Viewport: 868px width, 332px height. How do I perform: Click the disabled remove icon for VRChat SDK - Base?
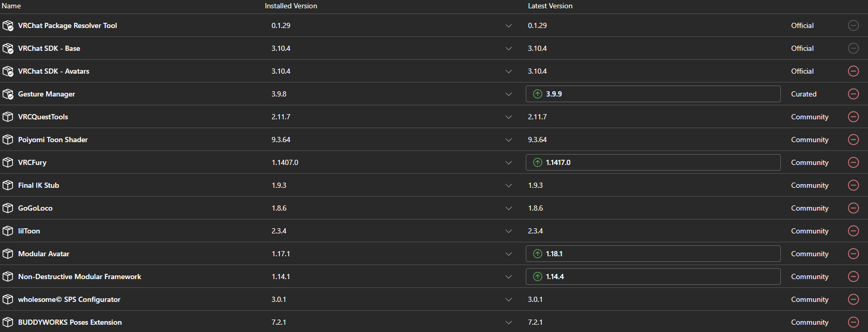tap(853, 48)
